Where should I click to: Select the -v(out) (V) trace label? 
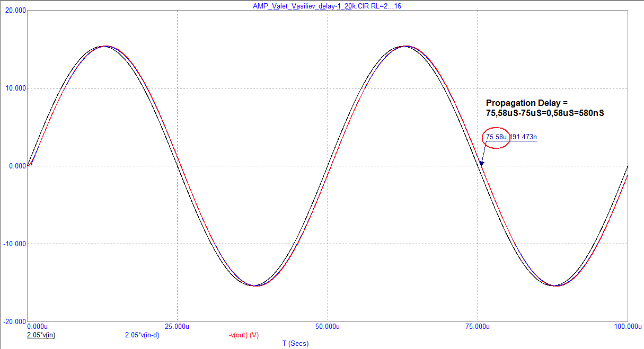pos(244,335)
